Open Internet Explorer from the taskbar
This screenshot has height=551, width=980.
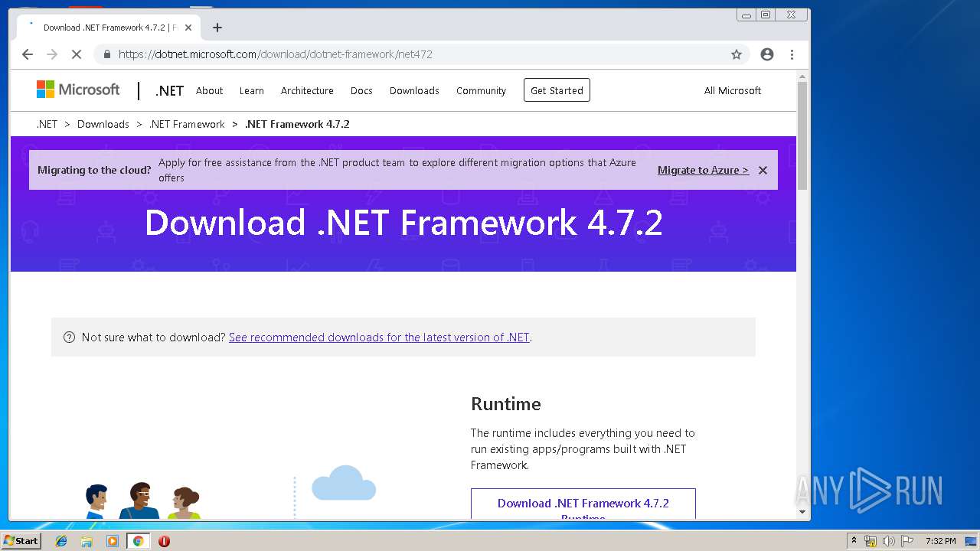pyautogui.click(x=61, y=541)
